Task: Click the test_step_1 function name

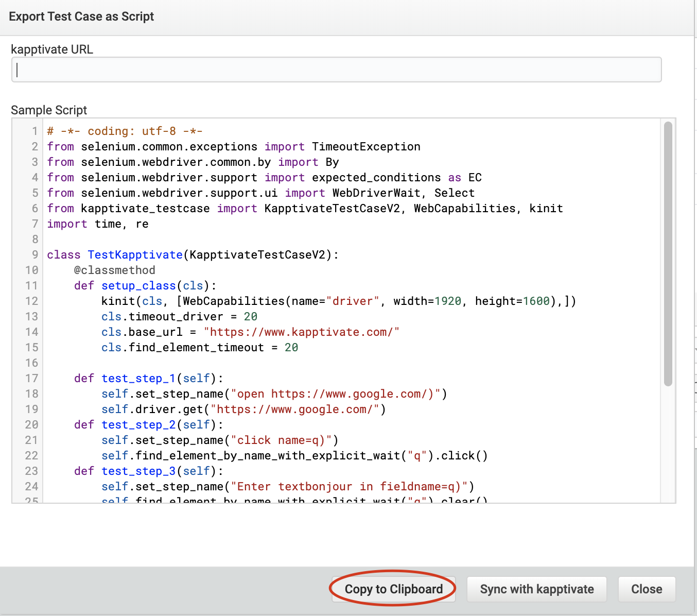Action: click(x=138, y=379)
